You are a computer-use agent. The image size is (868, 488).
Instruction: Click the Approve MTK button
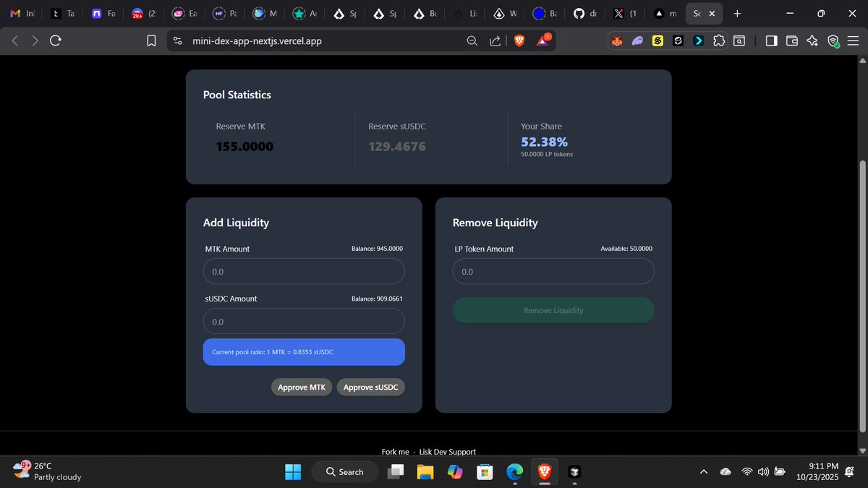[302, 388]
